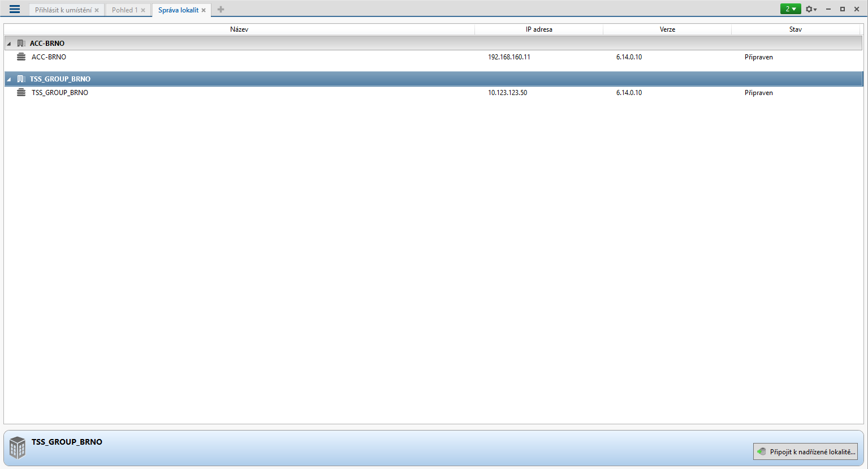Switch to the Pohled 1 tab
This screenshot has width=868, height=469.
[x=124, y=10]
